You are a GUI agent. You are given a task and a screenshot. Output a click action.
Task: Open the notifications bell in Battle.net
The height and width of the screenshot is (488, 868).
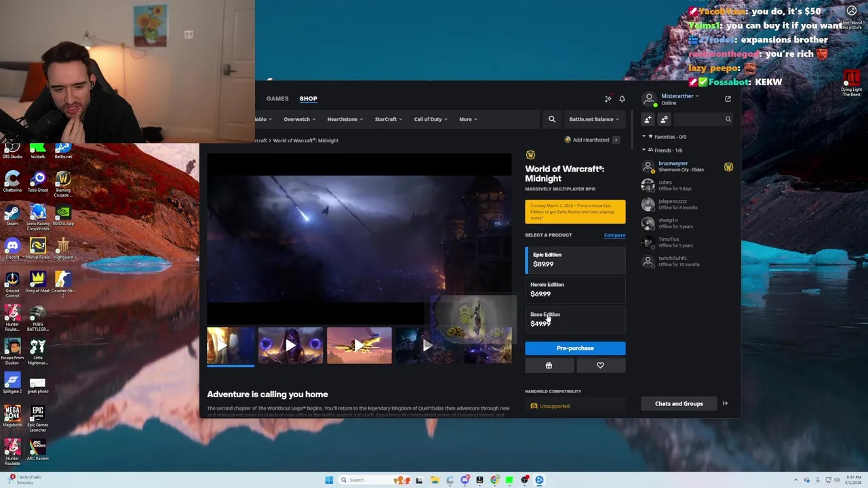click(x=622, y=99)
